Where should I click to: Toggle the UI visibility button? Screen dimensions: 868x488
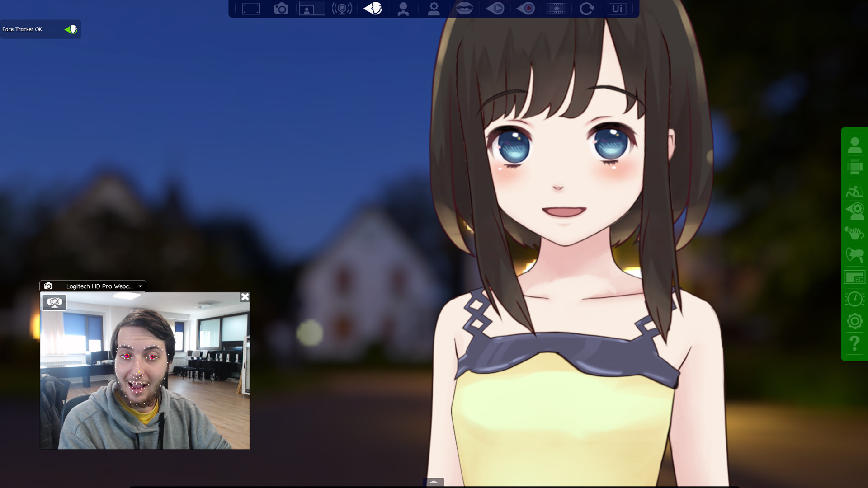click(617, 9)
